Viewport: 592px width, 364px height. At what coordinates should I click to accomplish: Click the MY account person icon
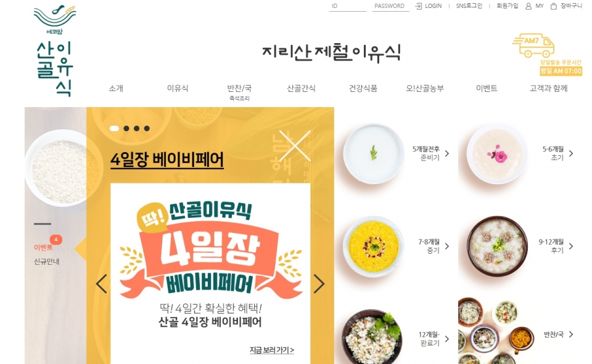(528, 6)
